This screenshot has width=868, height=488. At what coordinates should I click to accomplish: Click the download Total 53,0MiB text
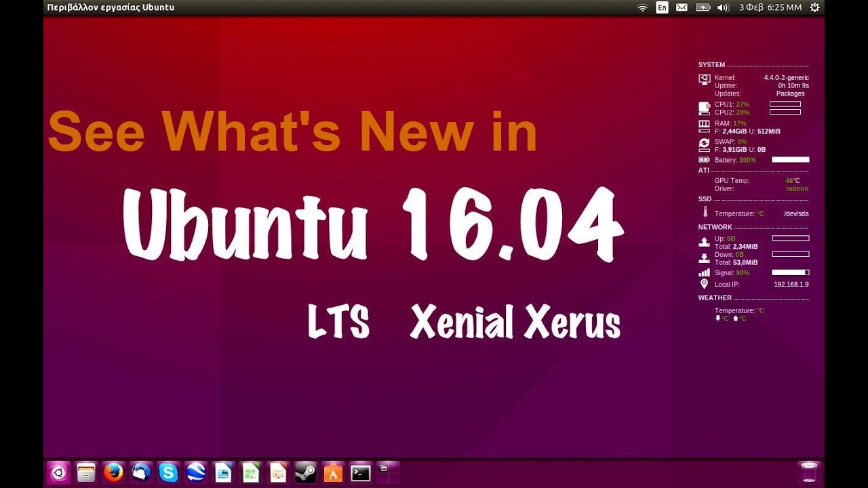tap(736, 262)
